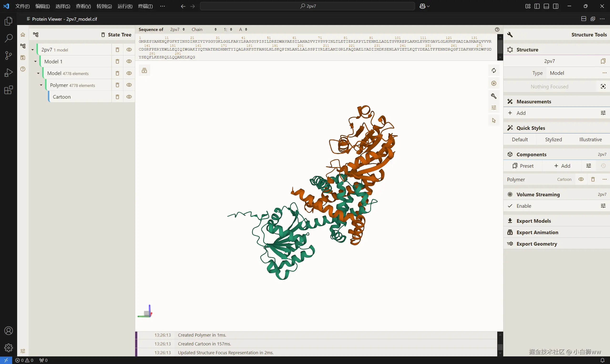Open Extensions view in activity bar
Viewport: 610px width, 364px height.
point(8,90)
